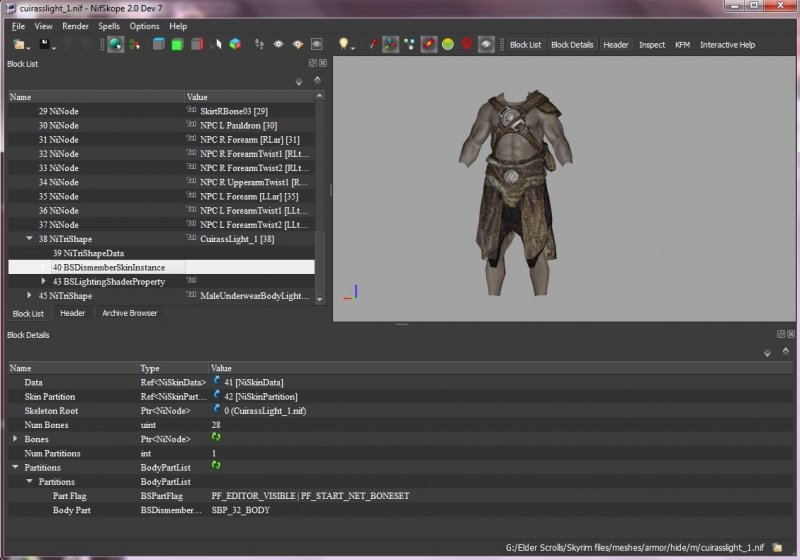Toggle the show axes button
800x560 pixels.
pos(391,44)
